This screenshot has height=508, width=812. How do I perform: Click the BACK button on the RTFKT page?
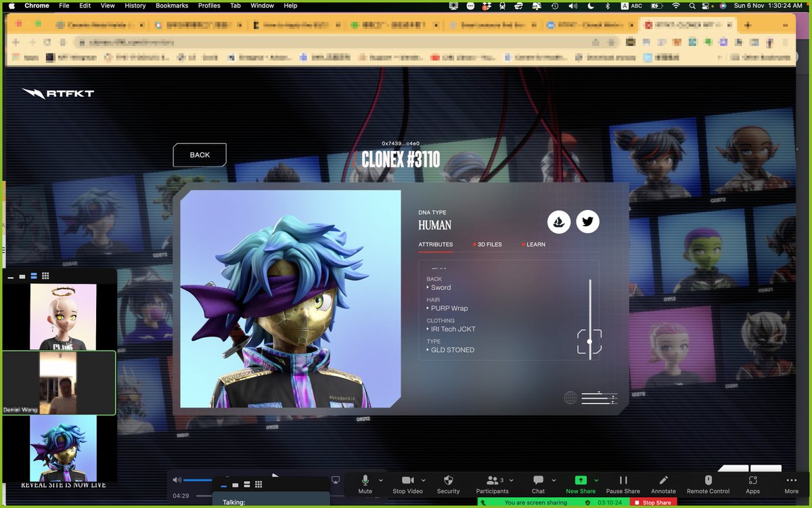tap(200, 155)
